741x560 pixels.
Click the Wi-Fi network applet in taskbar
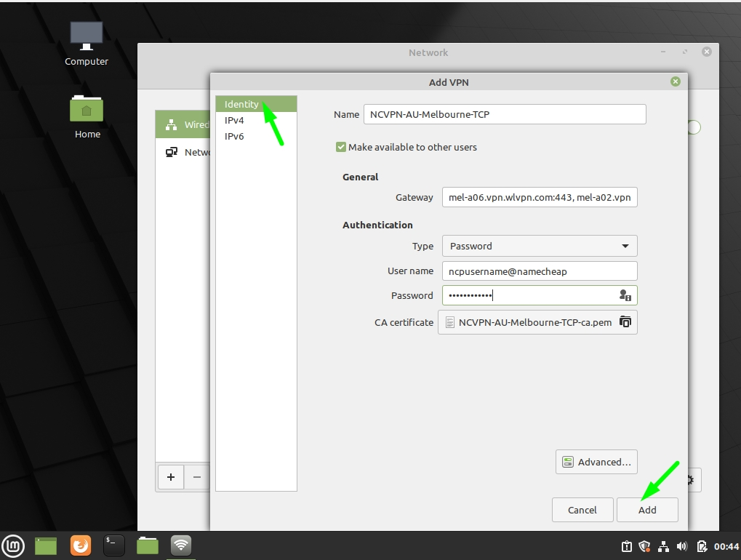[180, 545]
